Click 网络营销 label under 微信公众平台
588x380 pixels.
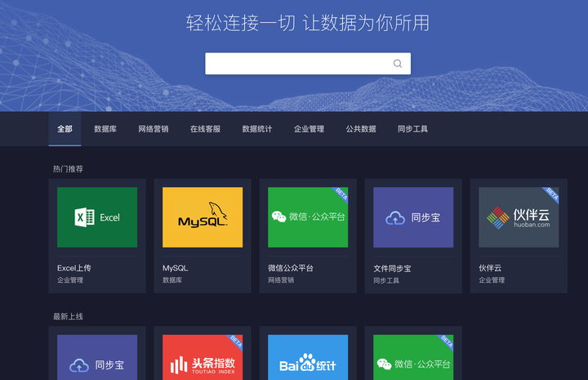(281, 279)
